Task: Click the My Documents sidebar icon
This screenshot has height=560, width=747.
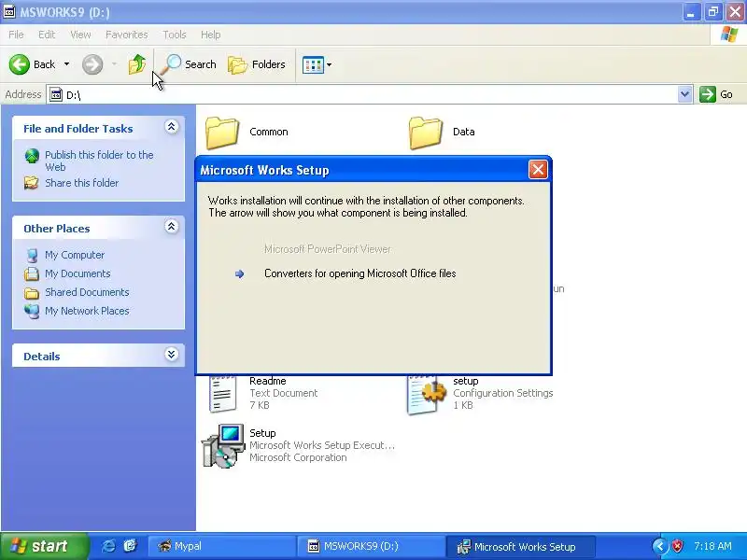Action: point(32,273)
